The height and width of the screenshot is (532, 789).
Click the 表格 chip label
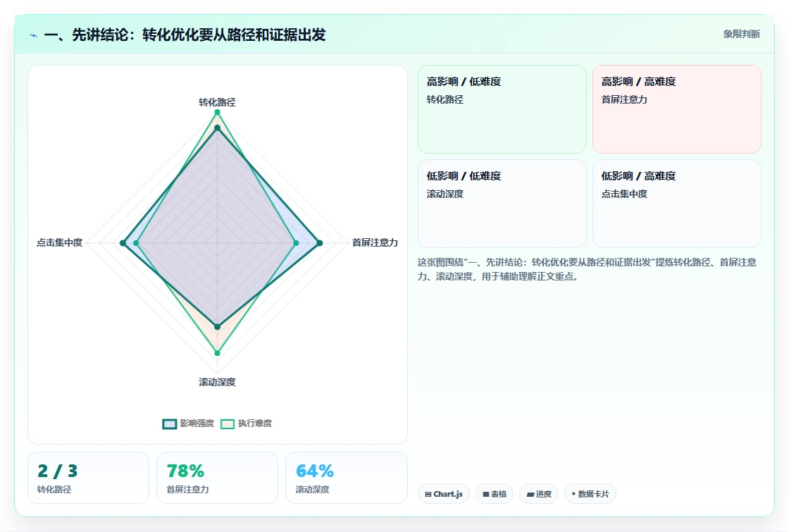click(499, 494)
